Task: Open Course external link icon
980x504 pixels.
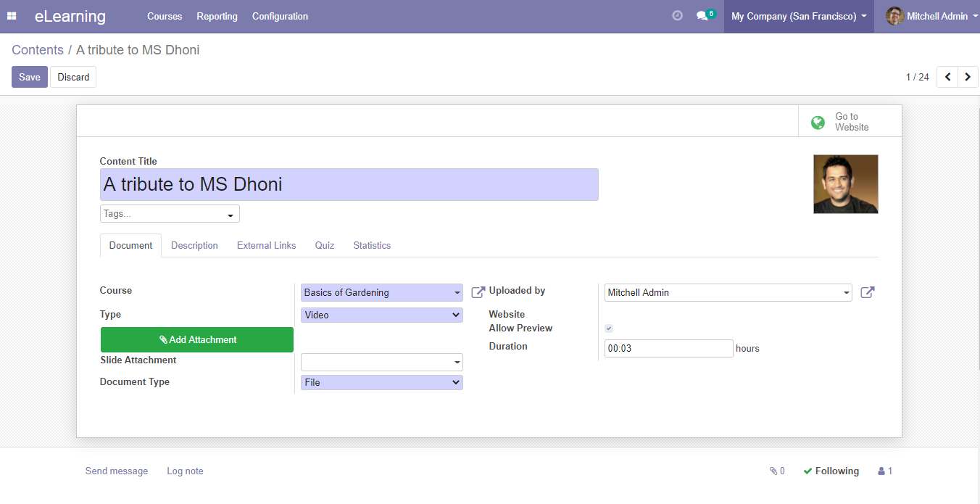Action: click(x=478, y=292)
